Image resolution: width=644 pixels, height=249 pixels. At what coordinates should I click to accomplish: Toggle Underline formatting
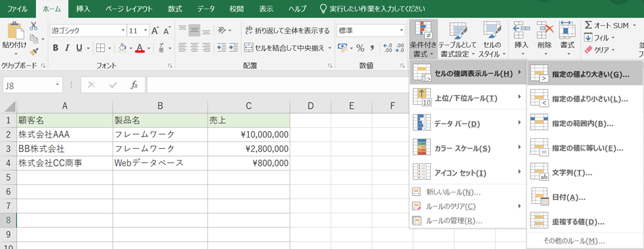pyautogui.click(x=79, y=48)
